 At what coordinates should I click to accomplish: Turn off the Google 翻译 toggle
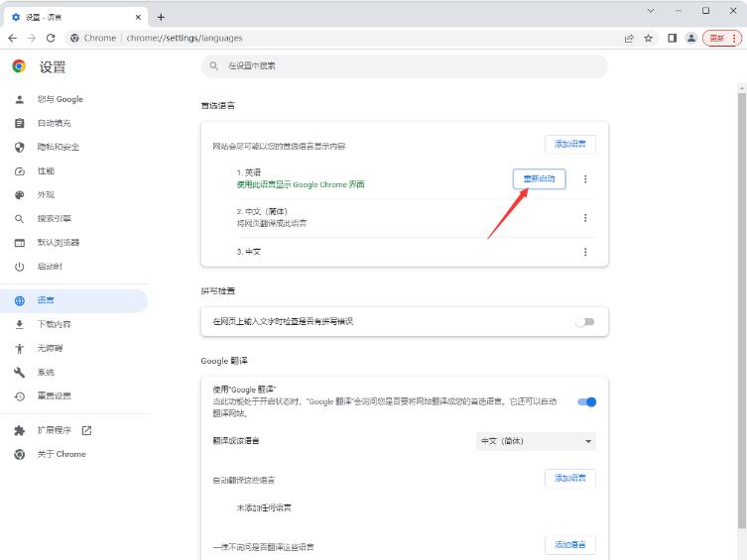(x=586, y=401)
